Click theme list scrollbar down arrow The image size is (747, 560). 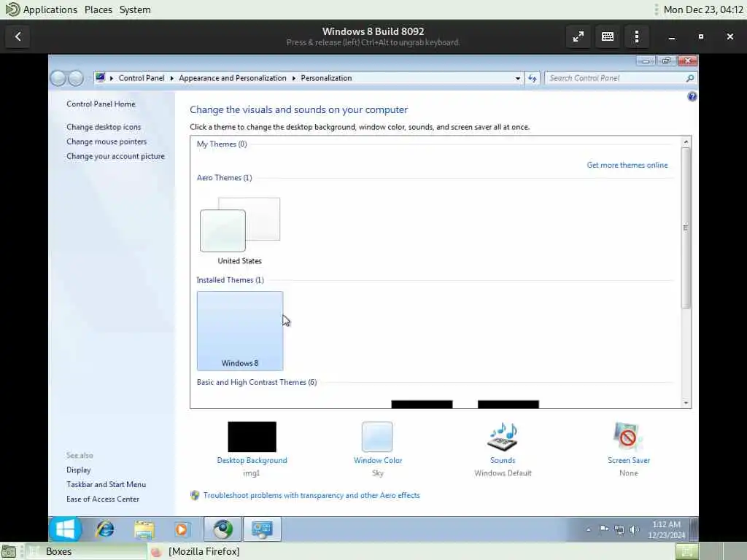click(x=686, y=403)
